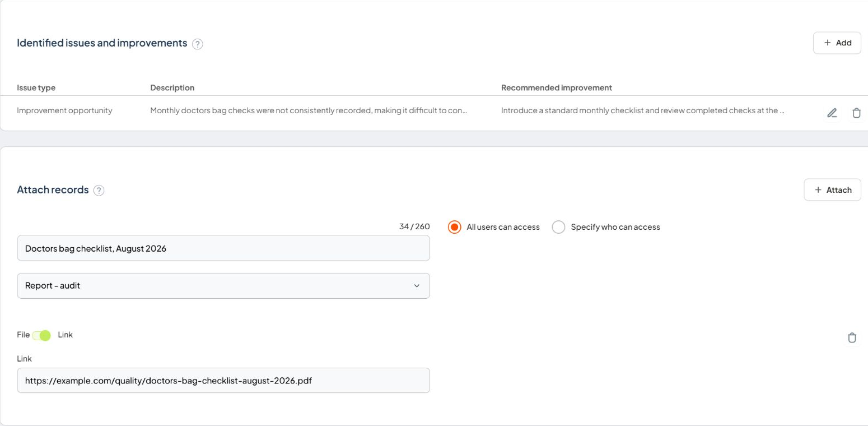Select the Monthly doctors bag checks description

[309, 110]
